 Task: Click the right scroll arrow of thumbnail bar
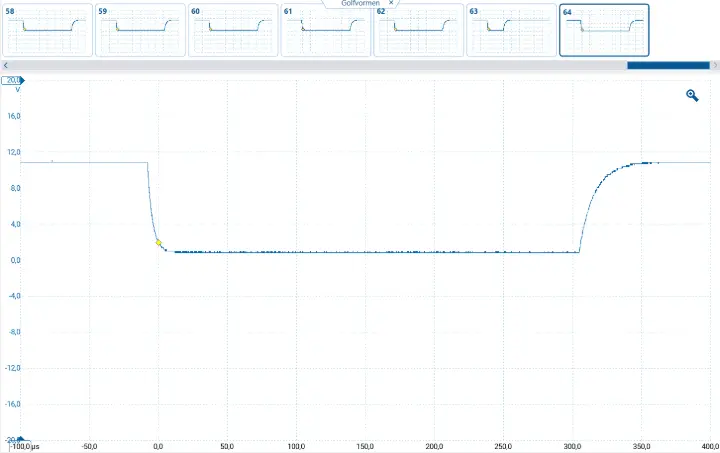[x=713, y=65]
